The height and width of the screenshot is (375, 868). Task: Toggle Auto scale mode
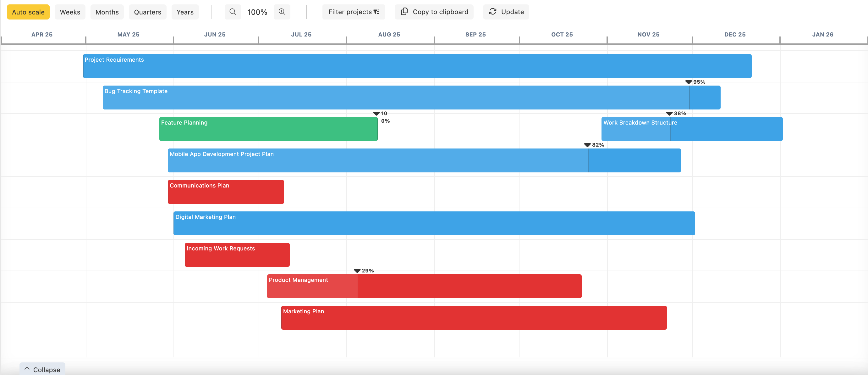28,12
